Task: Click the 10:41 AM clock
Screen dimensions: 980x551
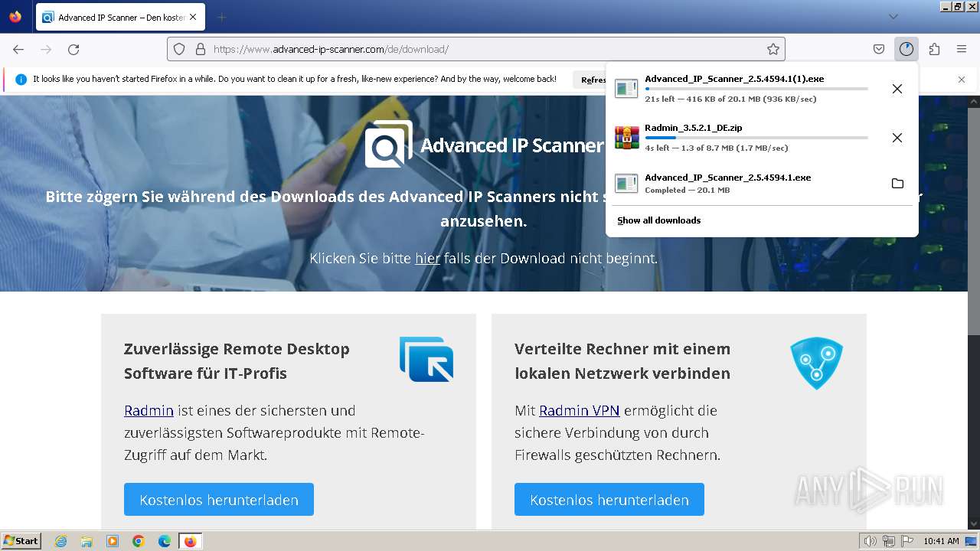Action: pos(941,541)
